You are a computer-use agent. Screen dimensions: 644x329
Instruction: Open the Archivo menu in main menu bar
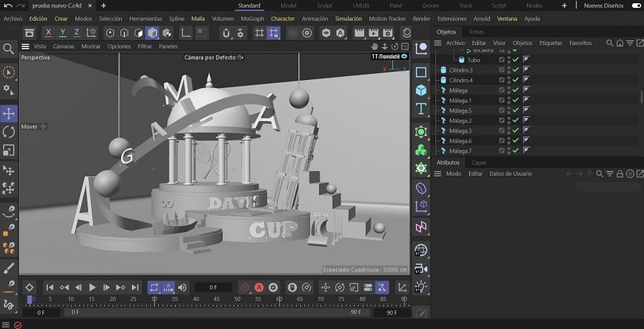point(13,19)
